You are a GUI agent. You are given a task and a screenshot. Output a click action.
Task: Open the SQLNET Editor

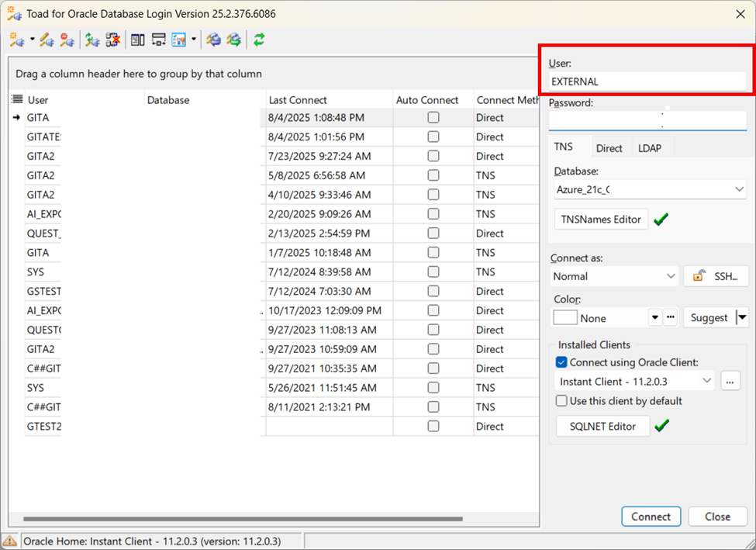[602, 426]
